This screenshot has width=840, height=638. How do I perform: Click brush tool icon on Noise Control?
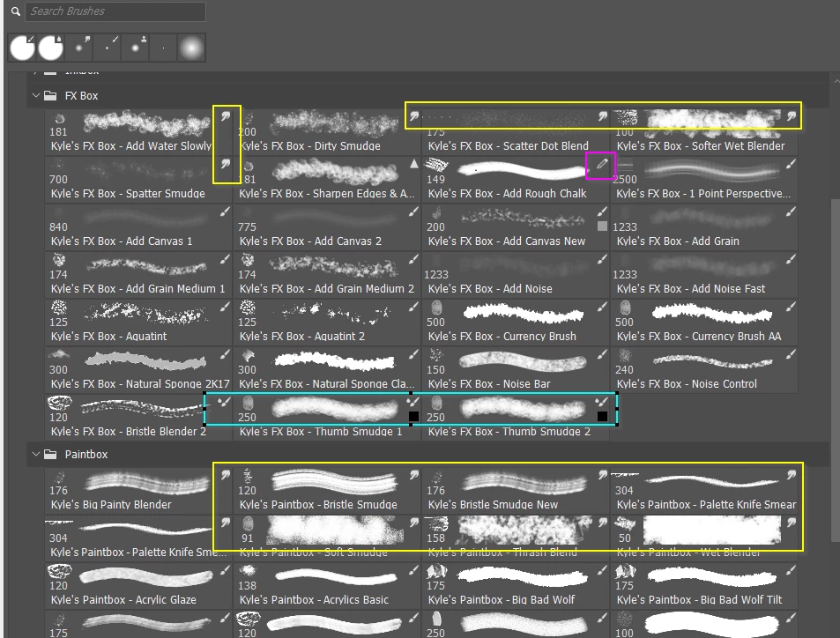pos(791,354)
